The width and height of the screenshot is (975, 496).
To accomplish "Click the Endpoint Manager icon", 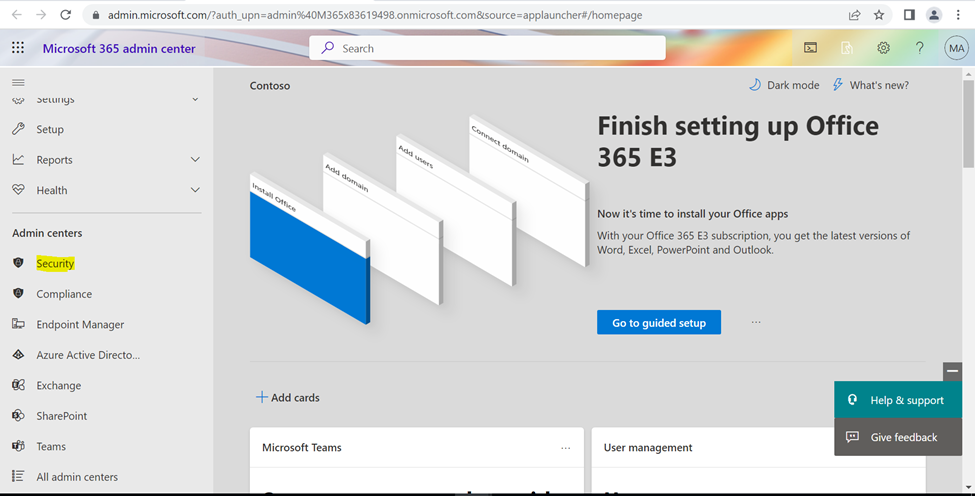I will click(x=19, y=324).
